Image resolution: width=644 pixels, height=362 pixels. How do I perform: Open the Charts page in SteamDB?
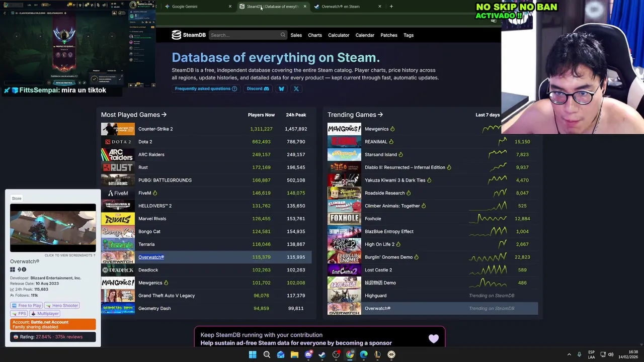pyautogui.click(x=315, y=35)
